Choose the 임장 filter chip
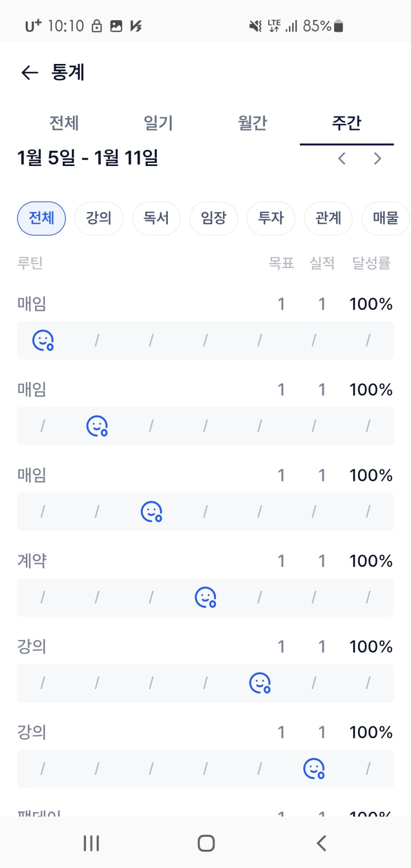Viewport: 411px width, 868px height. point(213,218)
